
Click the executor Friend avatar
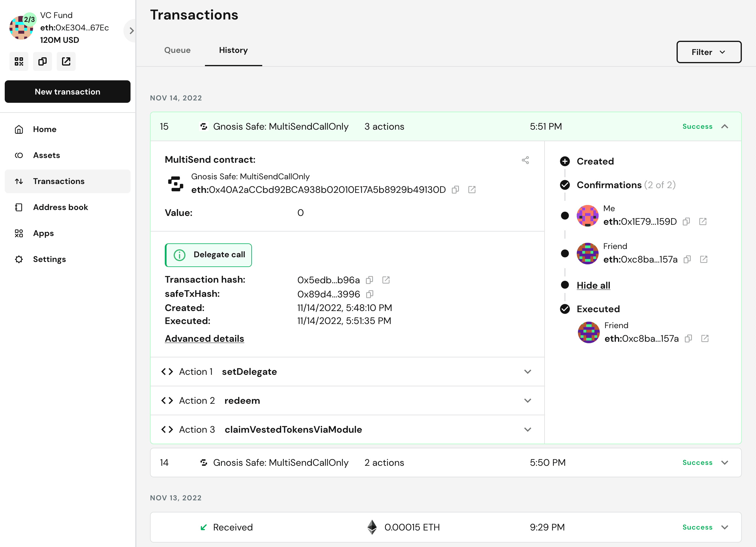[x=589, y=333]
